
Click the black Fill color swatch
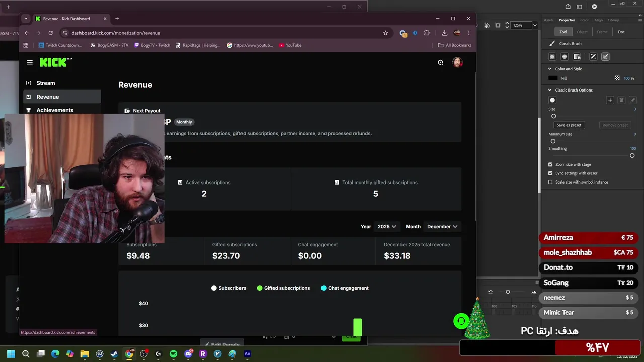pos(553,78)
